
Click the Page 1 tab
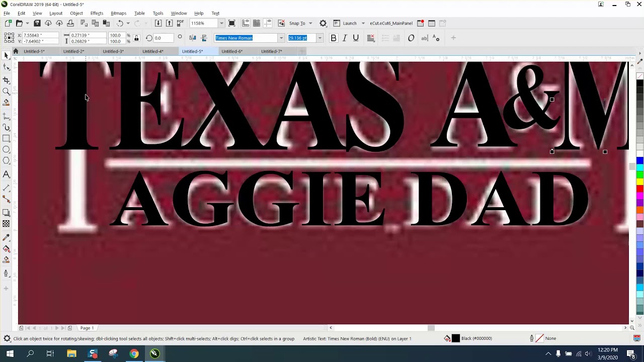point(87,328)
